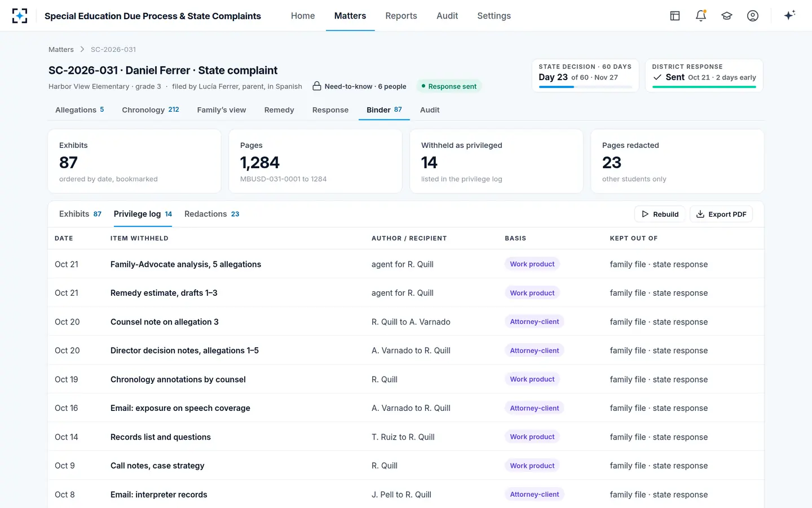Click the Response sent status badge
Image resolution: width=812 pixels, height=508 pixels.
449,86
